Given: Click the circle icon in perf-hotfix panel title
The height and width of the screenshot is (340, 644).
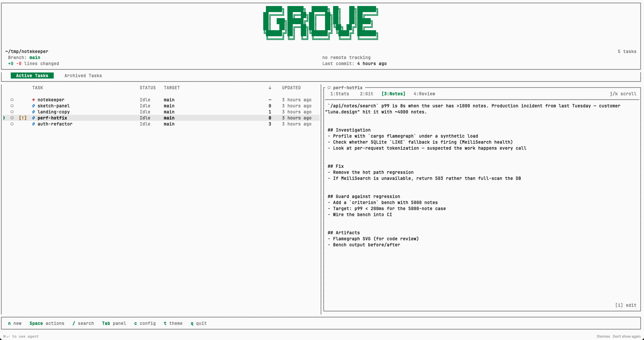Looking at the screenshot, I should coord(329,88).
